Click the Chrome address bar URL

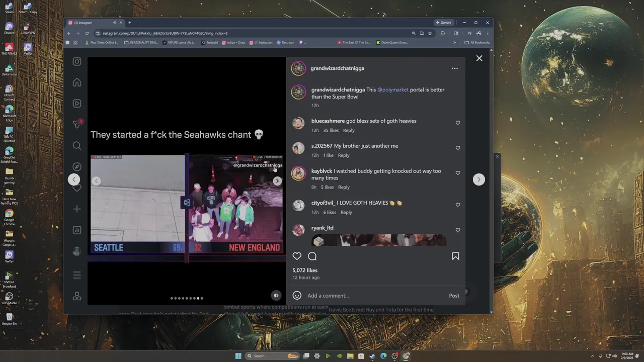point(165,33)
